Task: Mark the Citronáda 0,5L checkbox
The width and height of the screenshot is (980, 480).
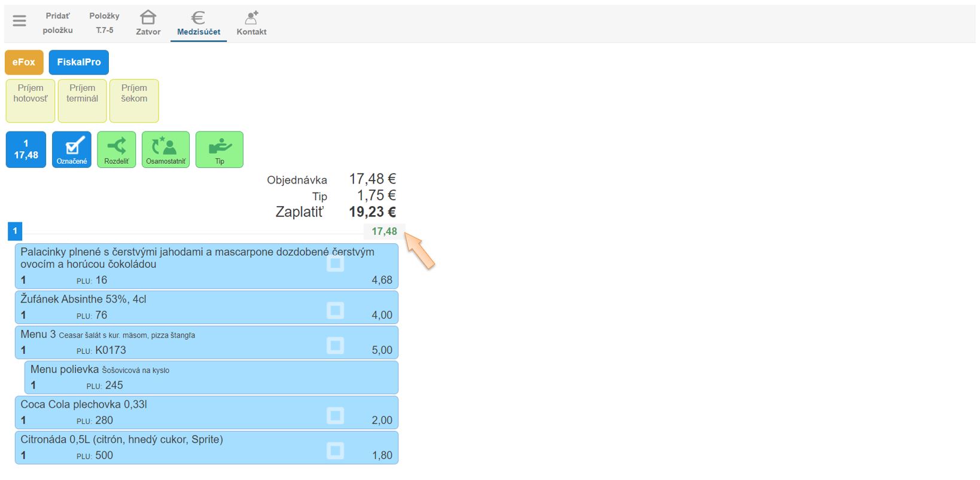Action: [x=335, y=451]
